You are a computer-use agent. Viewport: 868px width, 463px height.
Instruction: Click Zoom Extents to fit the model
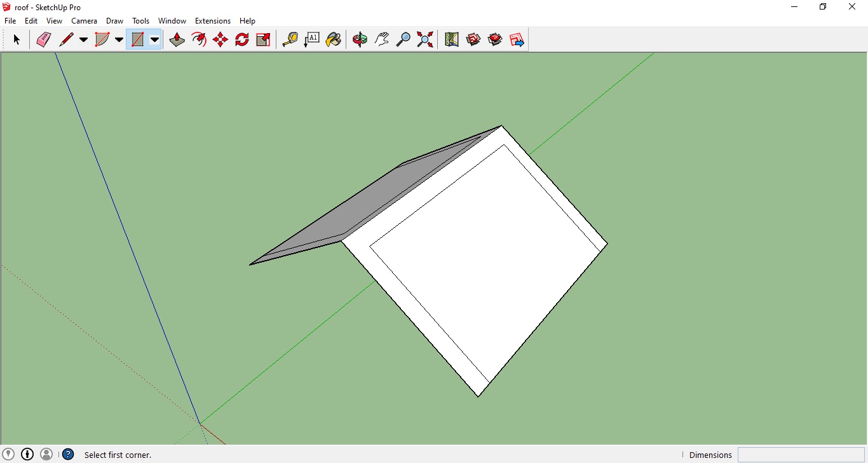tap(424, 39)
